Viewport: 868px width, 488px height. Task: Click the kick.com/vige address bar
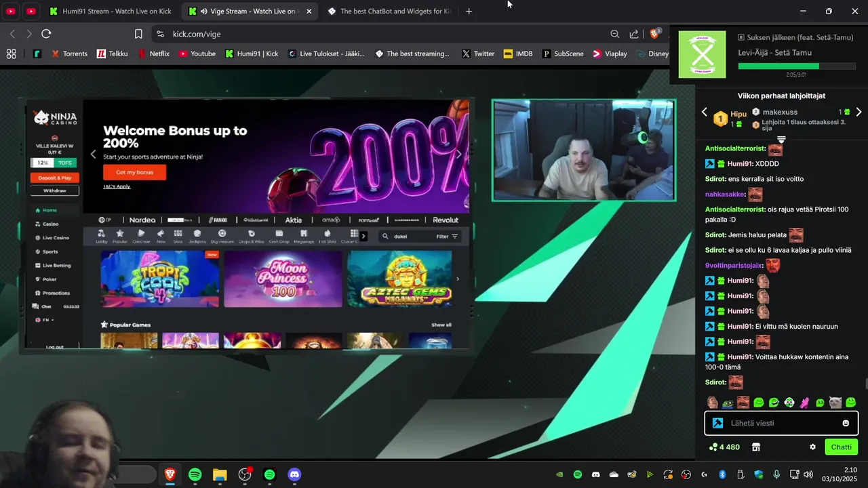coord(380,34)
